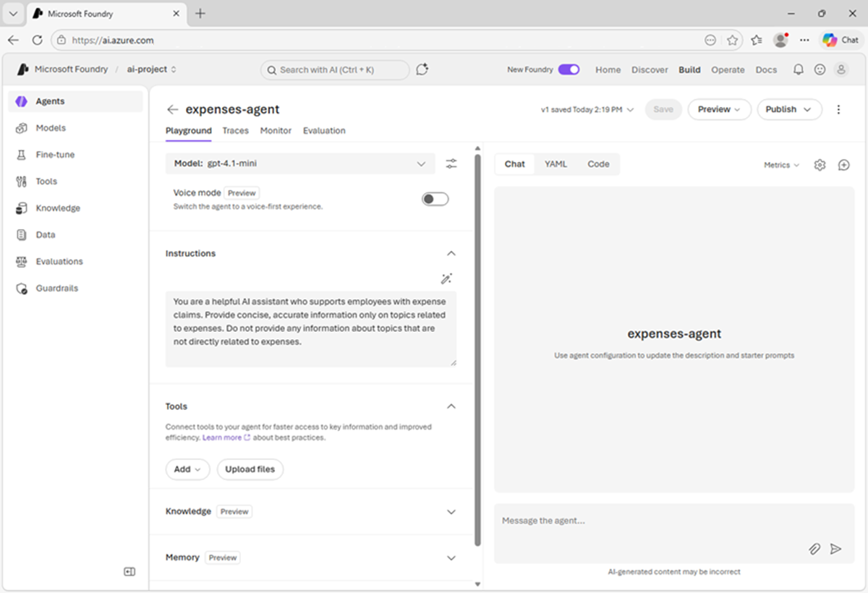The width and height of the screenshot is (868, 593).
Task: Open the ai-project selector
Action: tap(153, 69)
